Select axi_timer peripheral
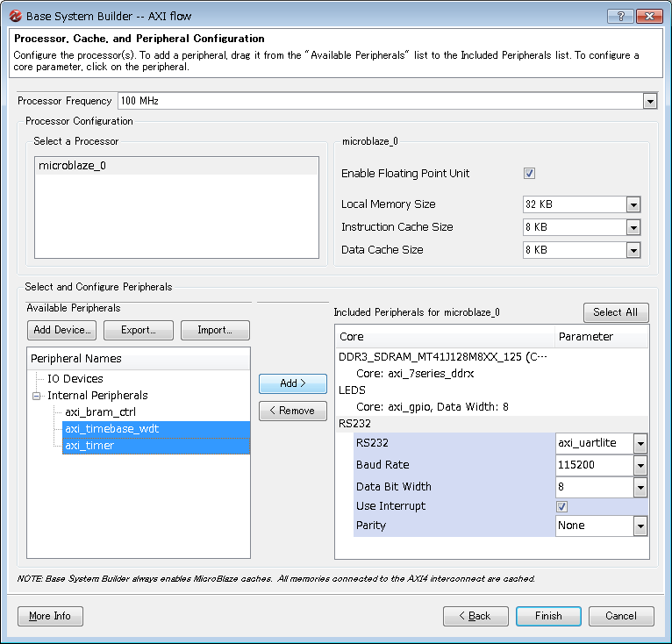This screenshot has height=644, width=672. coord(89,446)
